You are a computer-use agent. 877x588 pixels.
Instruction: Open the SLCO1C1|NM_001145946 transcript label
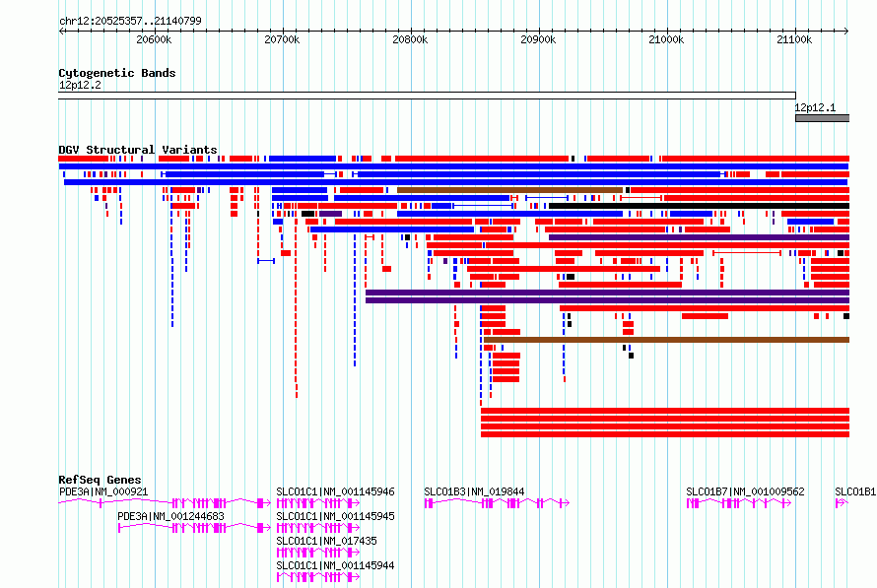pyautogui.click(x=335, y=491)
